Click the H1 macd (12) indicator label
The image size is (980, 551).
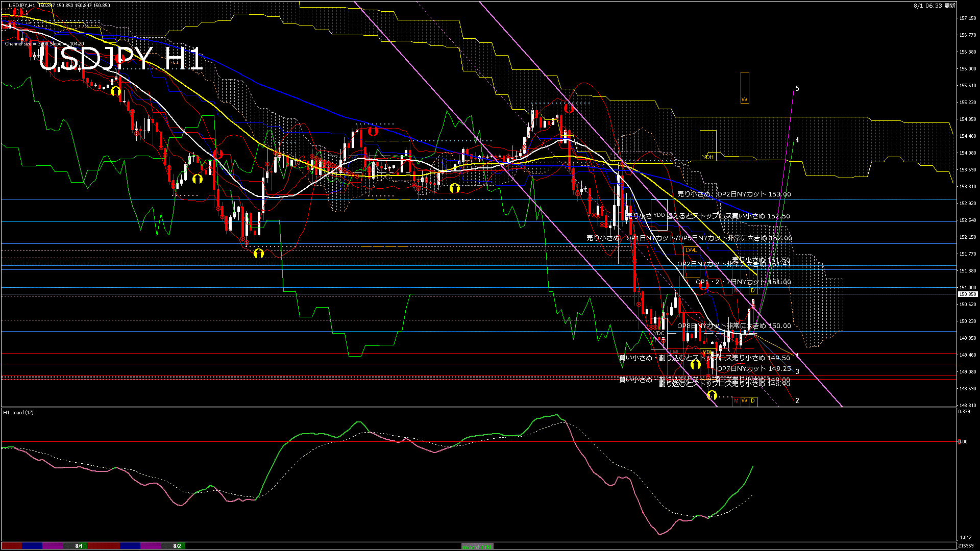pos(18,412)
